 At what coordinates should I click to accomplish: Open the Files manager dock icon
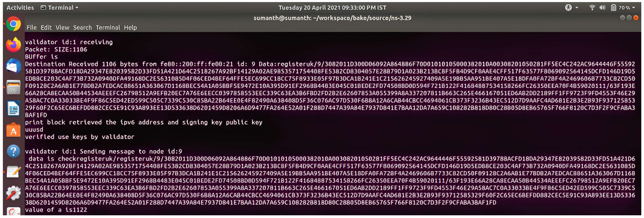click(13, 87)
